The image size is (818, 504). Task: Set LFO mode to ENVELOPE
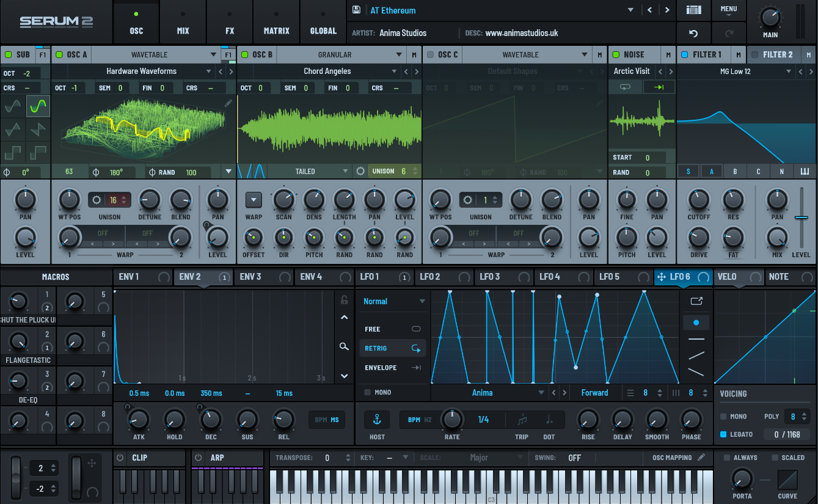393,368
